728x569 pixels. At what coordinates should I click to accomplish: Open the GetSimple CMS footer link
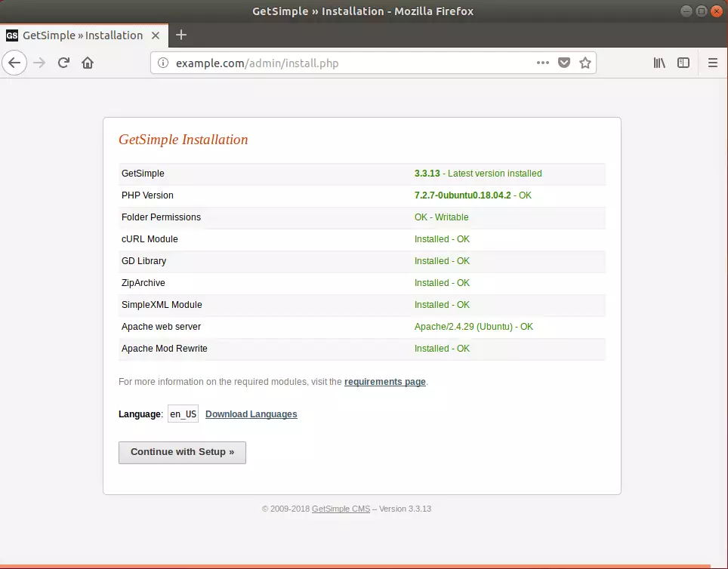coord(341,509)
